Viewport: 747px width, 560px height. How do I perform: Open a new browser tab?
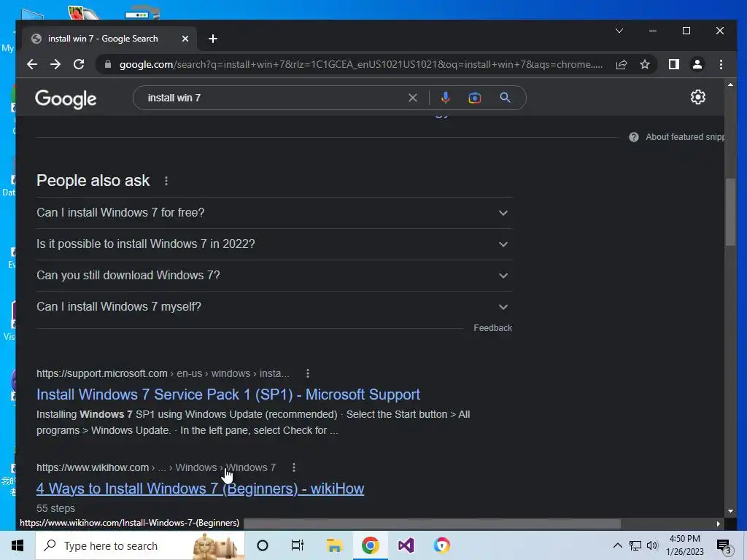(x=213, y=39)
